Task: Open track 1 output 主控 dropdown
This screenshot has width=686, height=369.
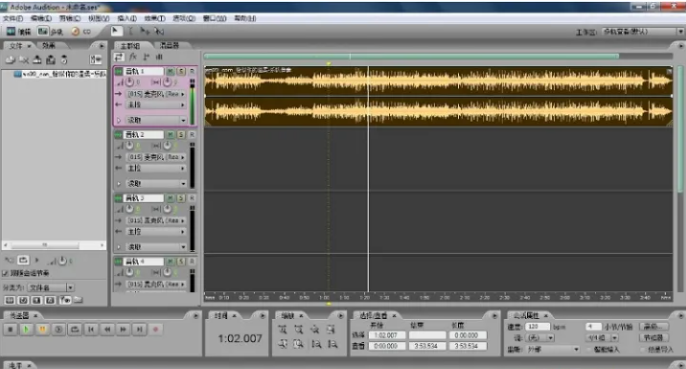Action: coord(156,105)
